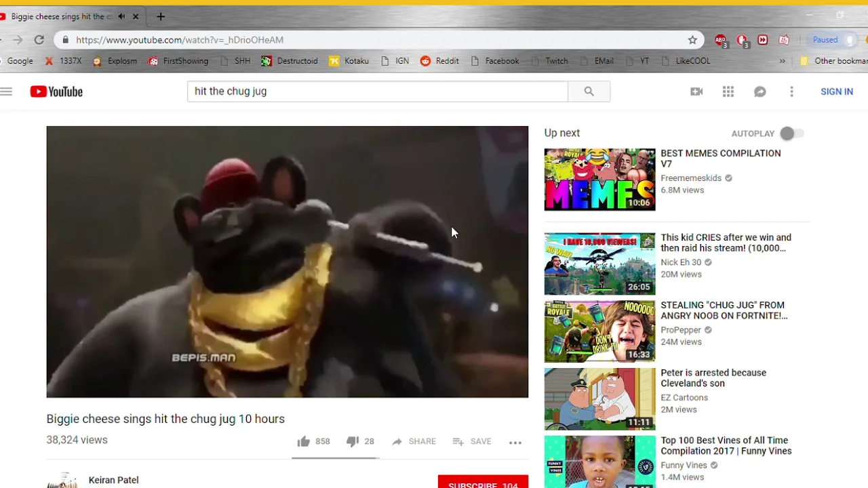
Task: Open the Funny Vines channel link
Action: pos(684,466)
